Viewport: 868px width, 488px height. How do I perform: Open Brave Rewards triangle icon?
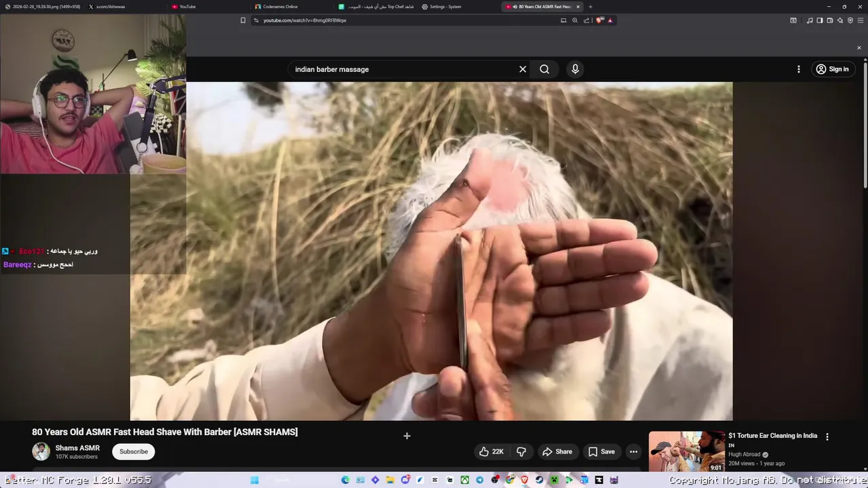click(610, 20)
